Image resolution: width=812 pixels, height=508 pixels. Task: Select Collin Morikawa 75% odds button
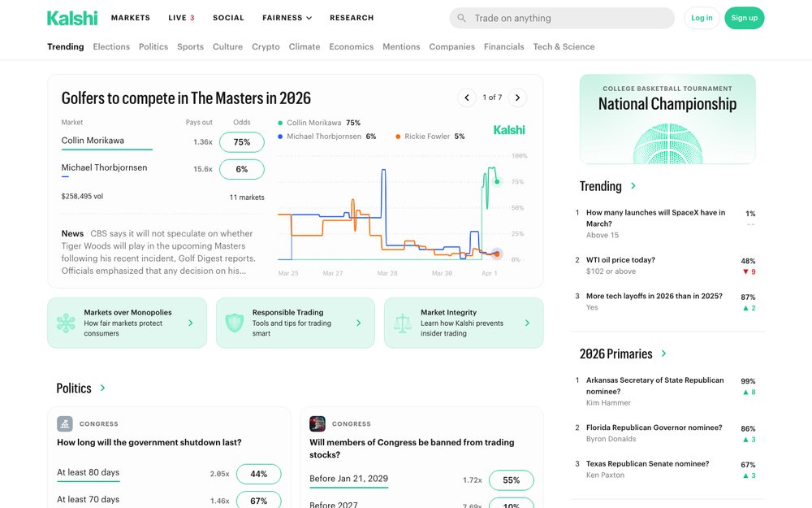click(x=241, y=142)
